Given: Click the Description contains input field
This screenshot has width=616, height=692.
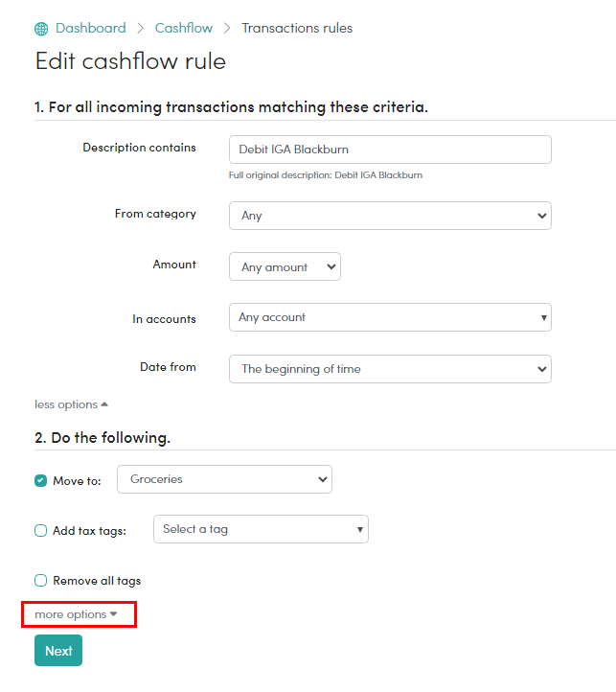Looking at the screenshot, I should [390, 150].
